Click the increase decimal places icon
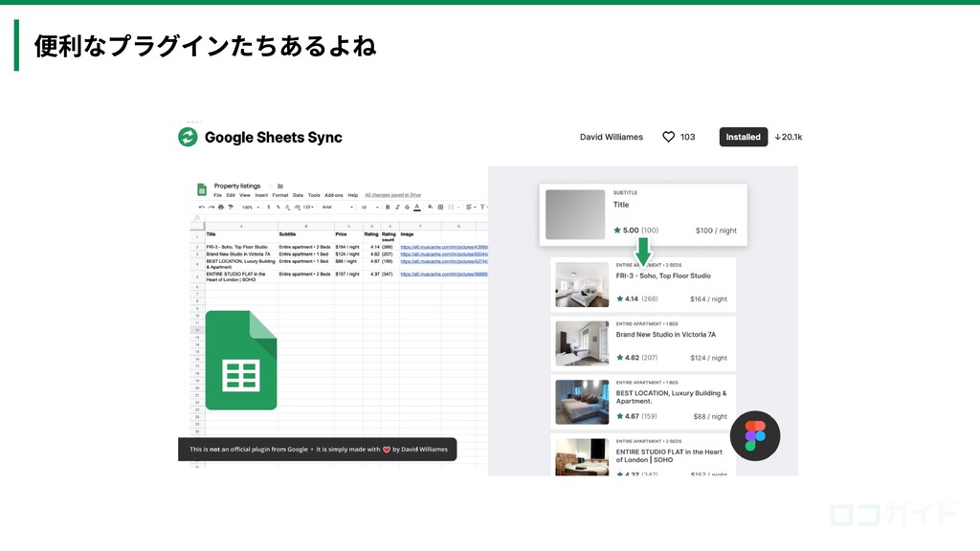The image size is (980, 551). point(298,208)
